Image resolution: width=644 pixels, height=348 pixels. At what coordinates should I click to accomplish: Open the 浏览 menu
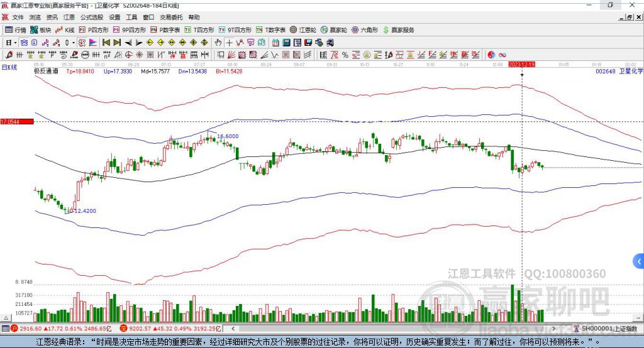[35, 17]
